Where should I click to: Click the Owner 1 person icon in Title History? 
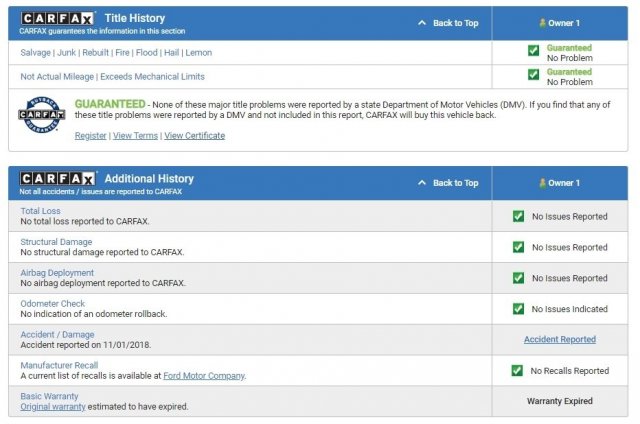click(x=544, y=22)
